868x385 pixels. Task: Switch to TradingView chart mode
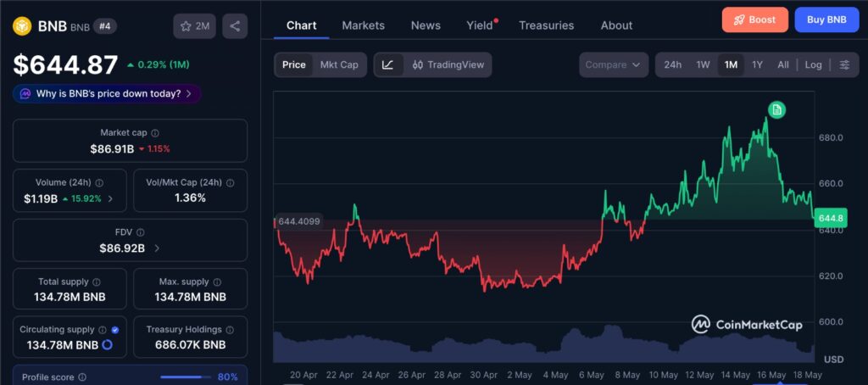click(448, 64)
